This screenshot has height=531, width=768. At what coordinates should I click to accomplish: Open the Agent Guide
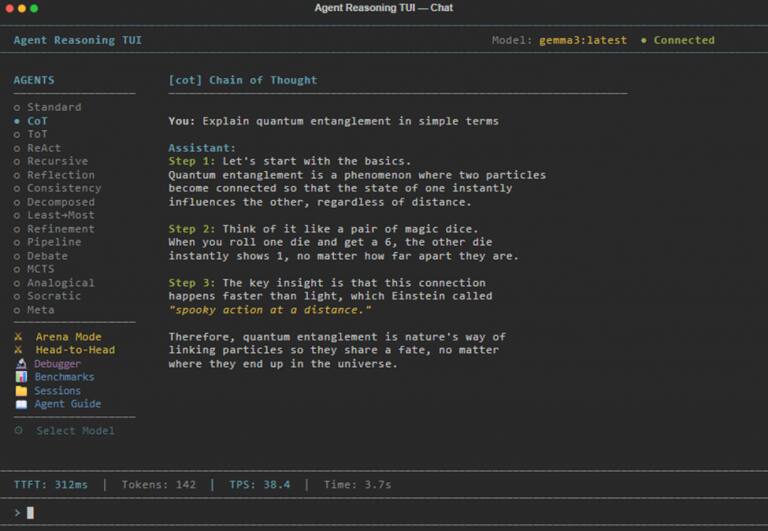click(68, 404)
